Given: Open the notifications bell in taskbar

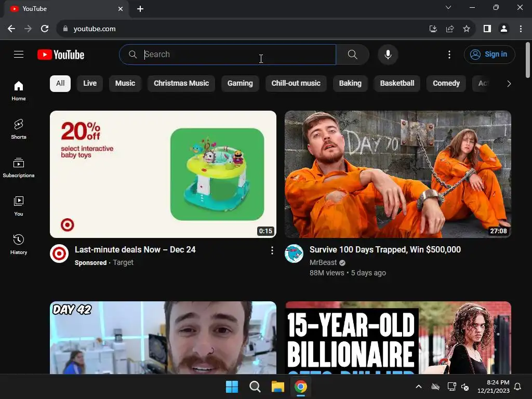Looking at the screenshot, I should coord(518,387).
